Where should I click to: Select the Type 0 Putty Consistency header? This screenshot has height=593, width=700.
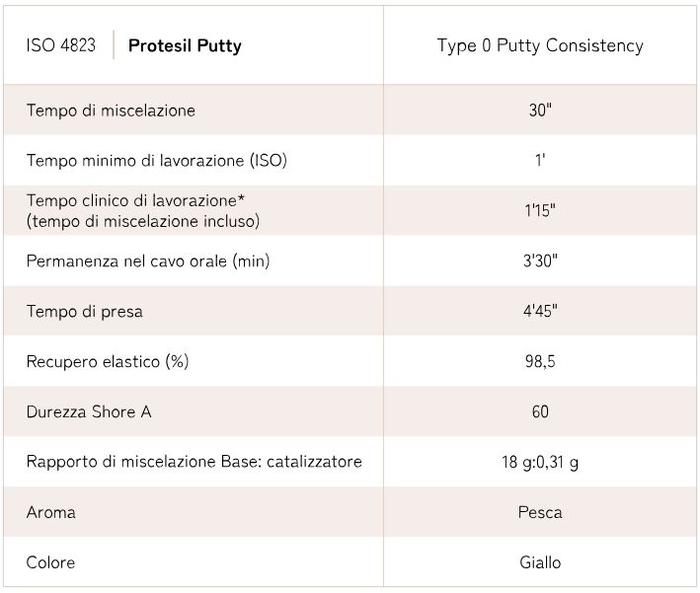[539, 45]
